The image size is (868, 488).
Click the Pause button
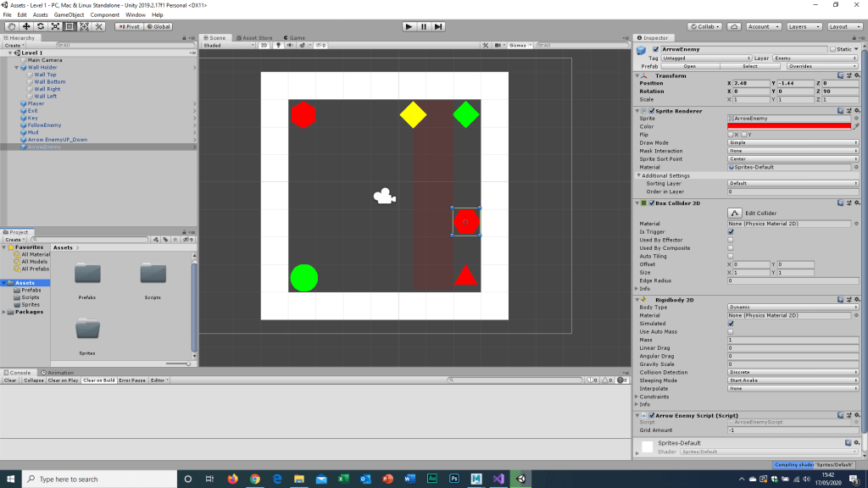pyautogui.click(x=424, y=26)
